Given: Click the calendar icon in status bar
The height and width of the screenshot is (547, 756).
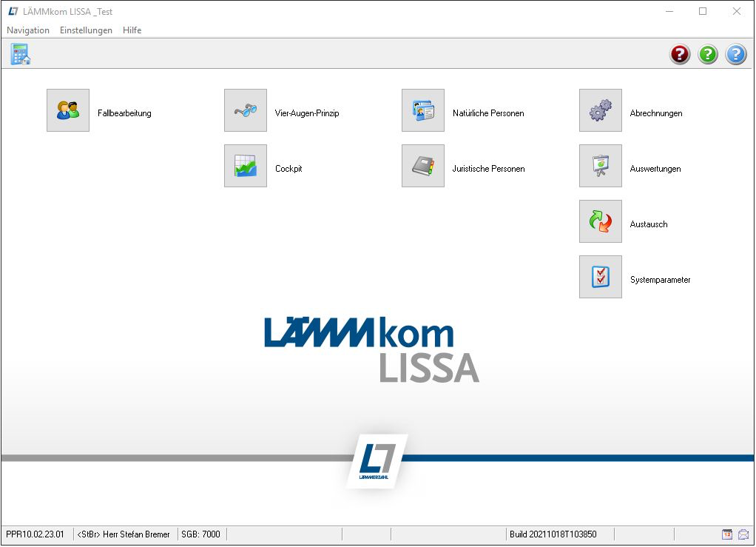Looking at the screenshot, I should [x=727, y=534].
